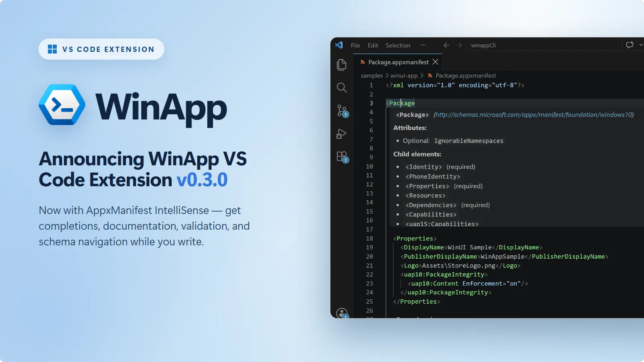Click the VS Code logo icon
This screenshot has width=644, height=362.
click(339, 45)
